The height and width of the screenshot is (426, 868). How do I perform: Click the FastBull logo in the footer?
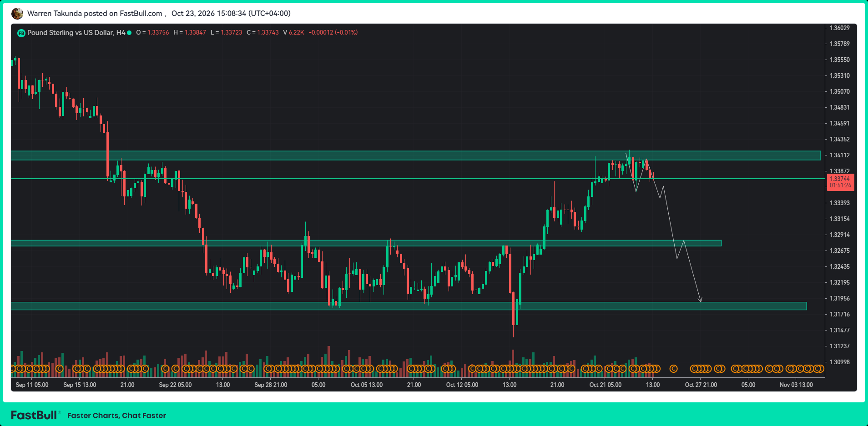[x=35, y=415]
